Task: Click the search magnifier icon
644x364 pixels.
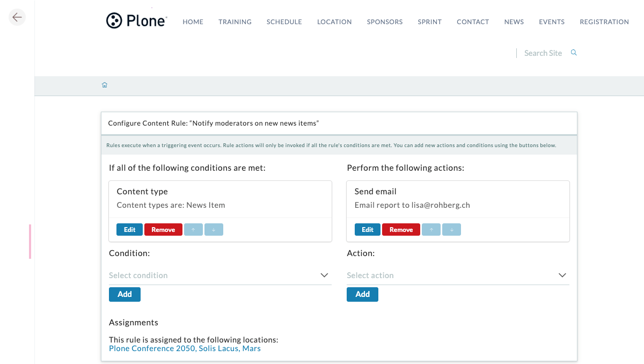Action: 574,53
